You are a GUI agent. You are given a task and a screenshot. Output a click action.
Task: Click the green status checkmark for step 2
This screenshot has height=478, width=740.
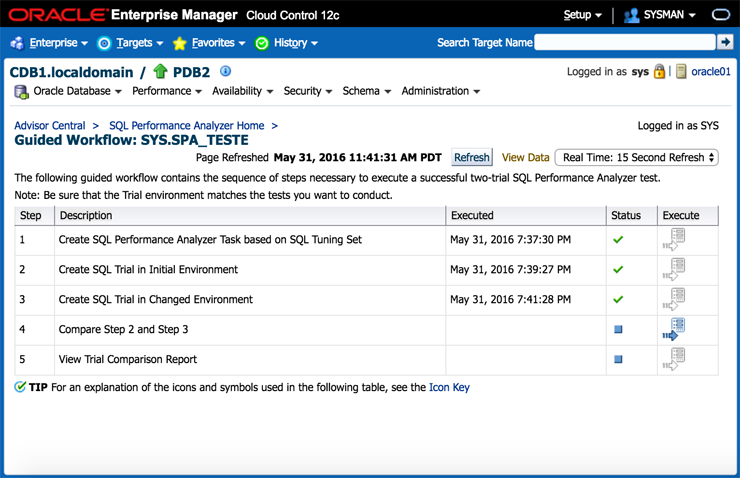pyautogui.click(x=618, y=270)
